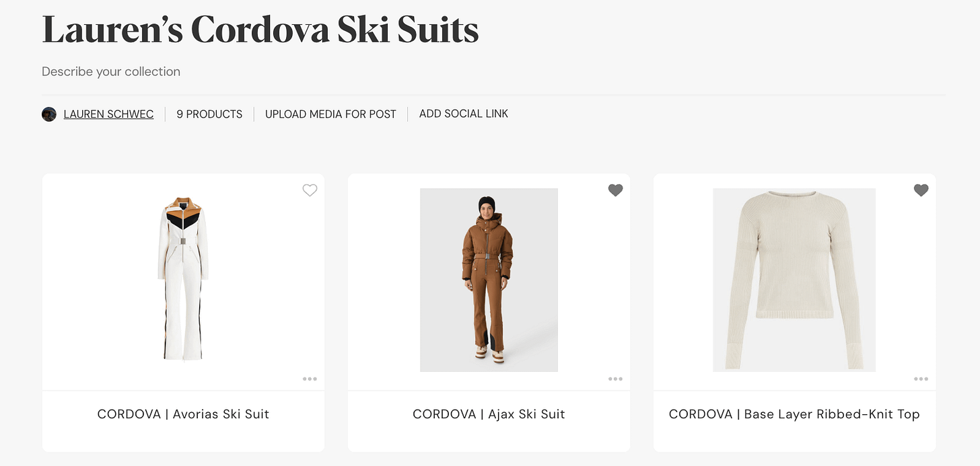This screenshot has width=980, height=466.
Task: Open CORDOVA | Base Layer Ribbed-Knit Top title
Action: click(794, 414)
